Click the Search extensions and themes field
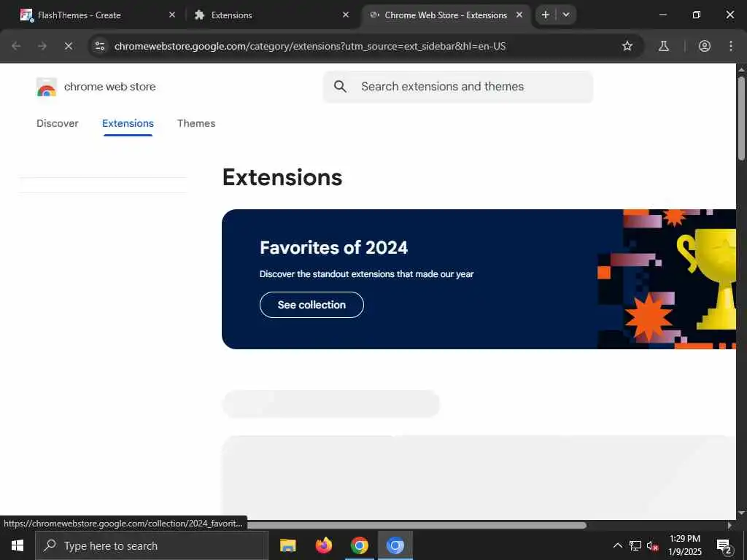Screen dimensions: 747x560 [x=457, y=87]
